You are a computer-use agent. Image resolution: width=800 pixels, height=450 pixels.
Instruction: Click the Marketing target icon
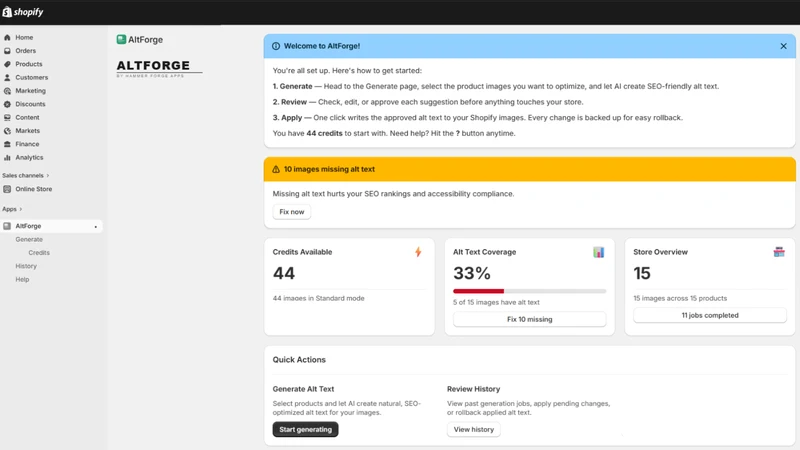7,91
